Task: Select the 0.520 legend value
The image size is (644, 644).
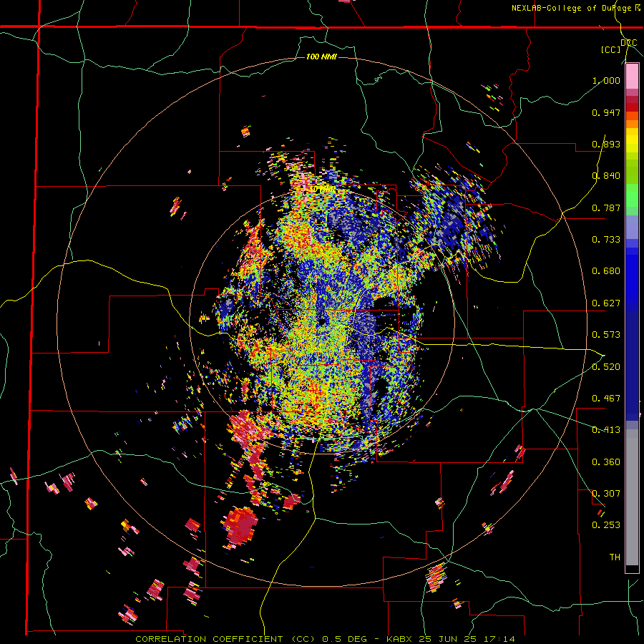Action: click(x=606, y=366)
